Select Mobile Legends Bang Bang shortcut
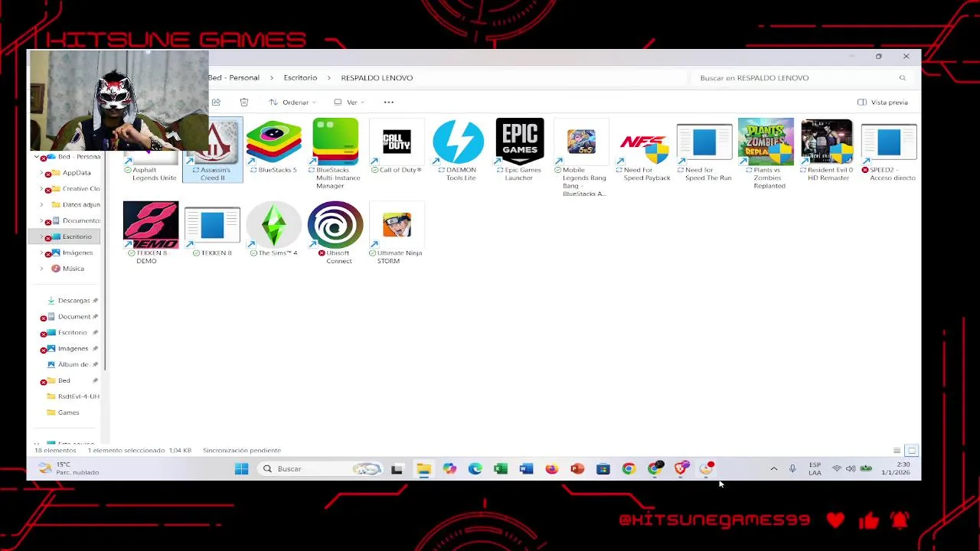Image resolution: width=980 pixels, height=551 pixels. tap(581, 157)
